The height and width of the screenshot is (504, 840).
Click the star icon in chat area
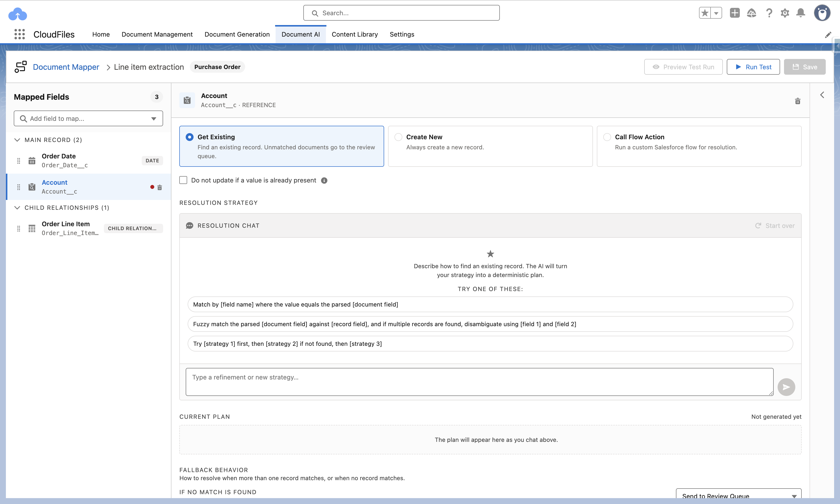pyautogui.click(x=490, y=254)
